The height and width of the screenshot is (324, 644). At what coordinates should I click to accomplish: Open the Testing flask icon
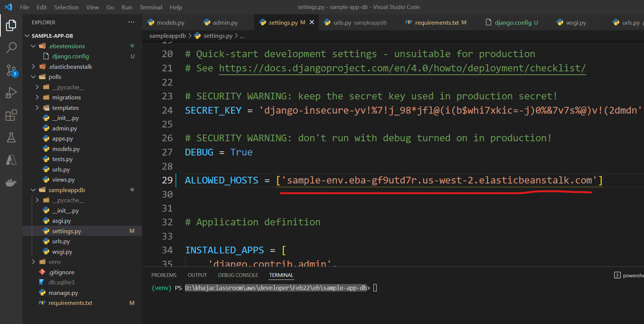coord(11,138)
